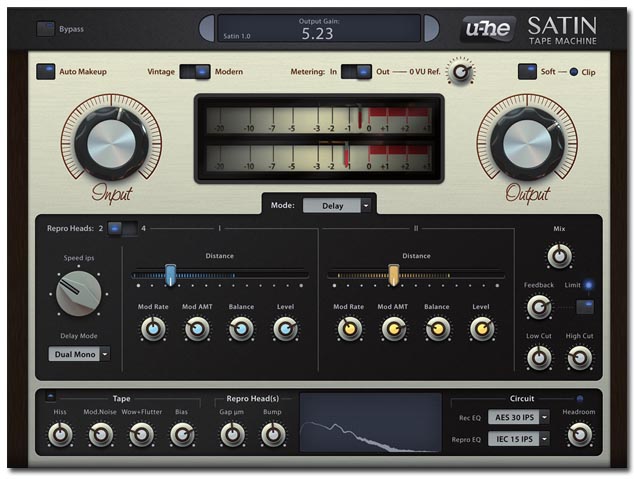Click the Bump knob
Screen dimensions: 634x479
273,435
